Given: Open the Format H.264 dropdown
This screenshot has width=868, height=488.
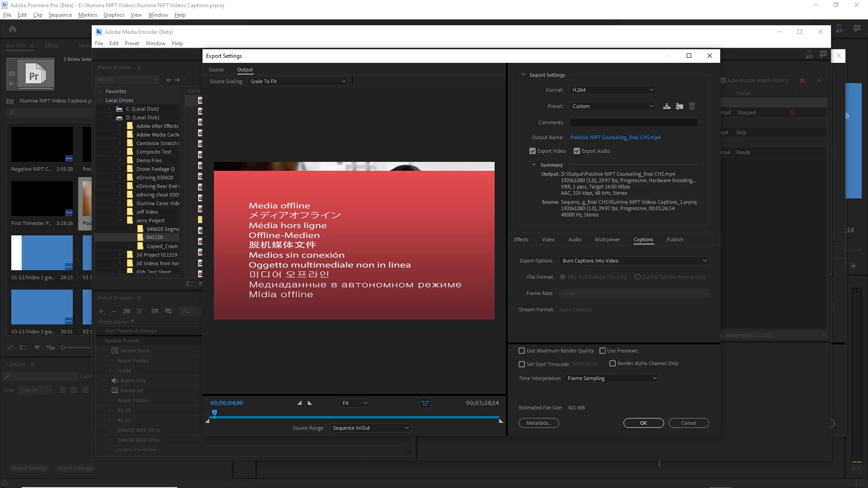Looking at the screenshot, I should click(612, 90).
